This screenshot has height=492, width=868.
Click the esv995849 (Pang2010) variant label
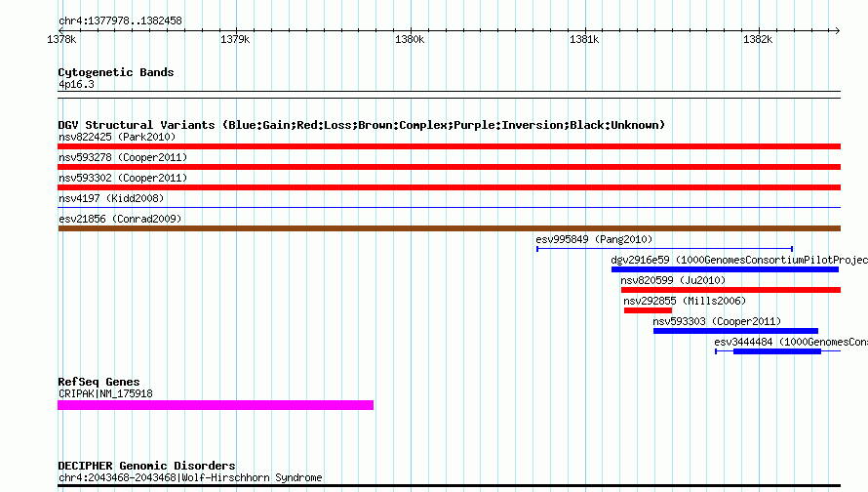pyautogui.click(x=594, y=239)
